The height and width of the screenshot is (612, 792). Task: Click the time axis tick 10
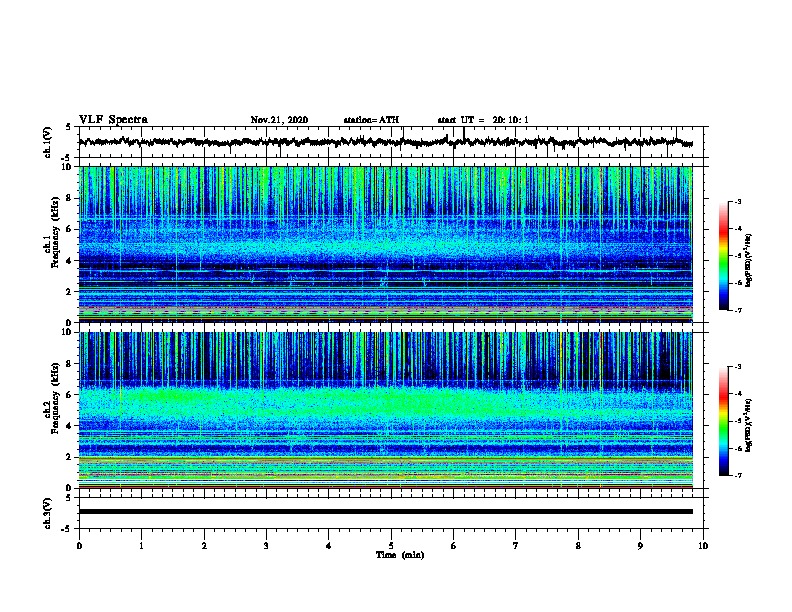click(703, 546)
